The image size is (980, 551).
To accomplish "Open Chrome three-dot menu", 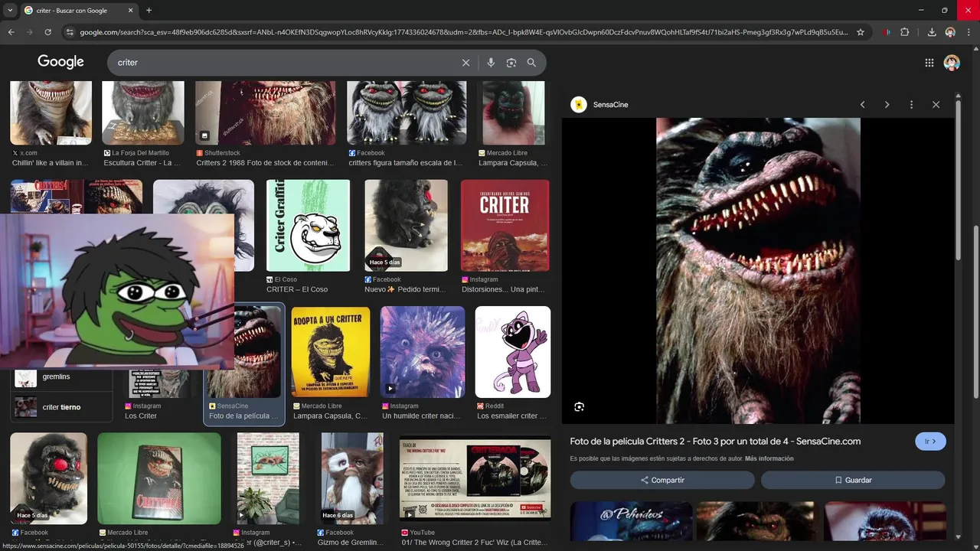I will point(968,32).
